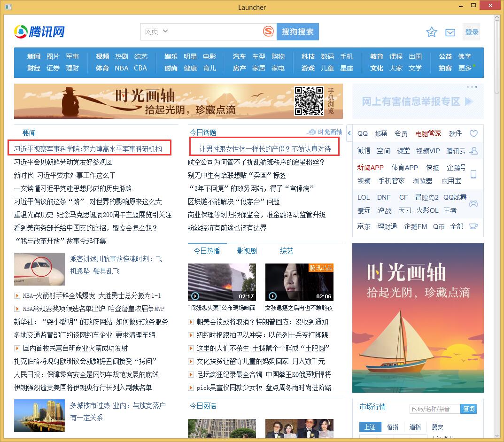Select the 恒指 market tab
Image resolution: width=504 pixels, height=442 pixels.
[x=392, y=427]
